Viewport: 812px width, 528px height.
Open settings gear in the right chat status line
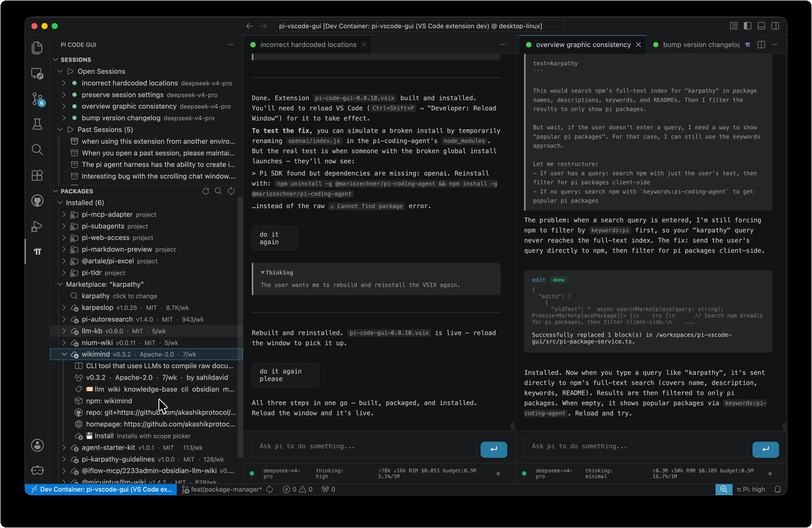click(770, 474)
